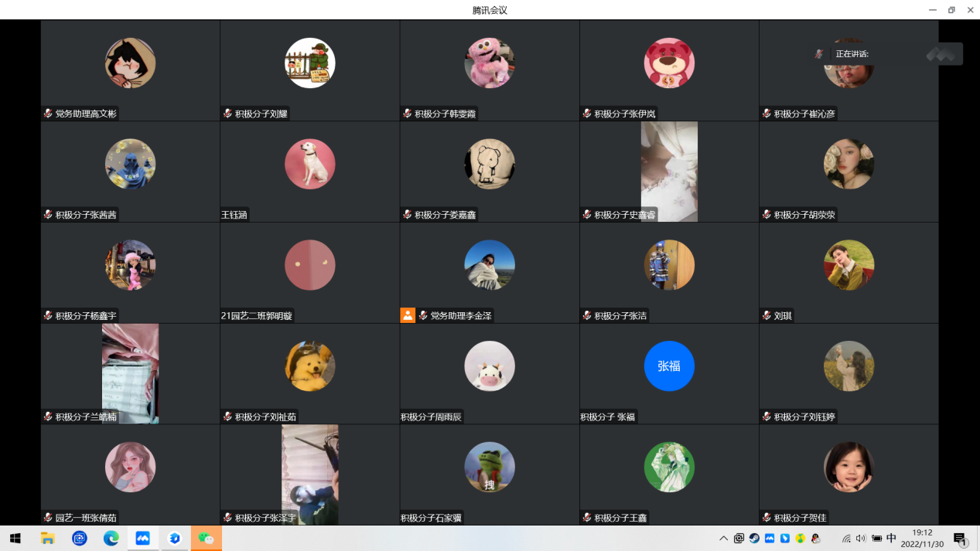Viewport: 980px width, 551px height.
Task: Click the QQ Music tray icon
Action: tap(801, 539)
